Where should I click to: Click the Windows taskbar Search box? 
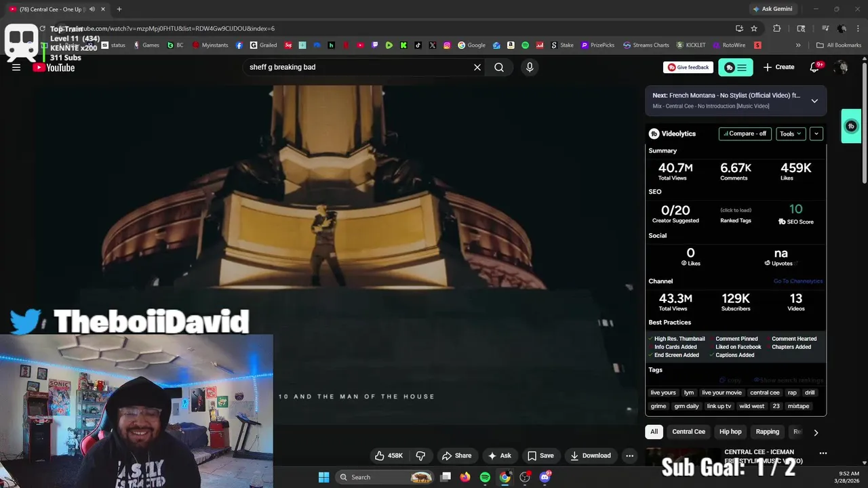point(385,477)
